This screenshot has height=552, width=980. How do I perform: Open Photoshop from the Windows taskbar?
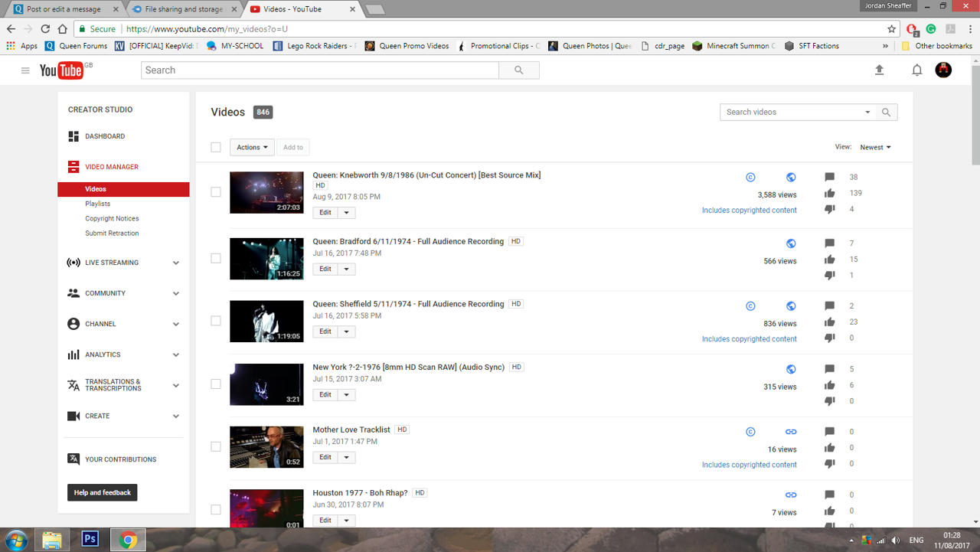tap(90, 540)
